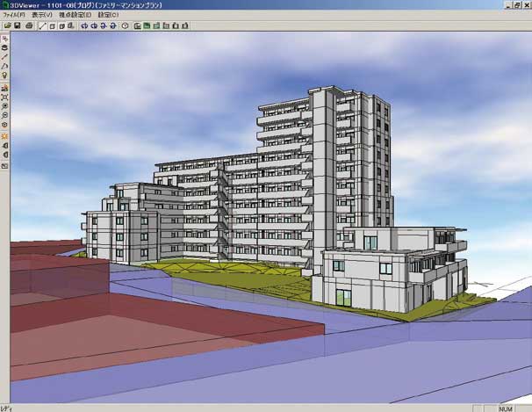The image size is (532, 412).
Task: Select the pointer tool in left sidebar
Action: (5, 40)
